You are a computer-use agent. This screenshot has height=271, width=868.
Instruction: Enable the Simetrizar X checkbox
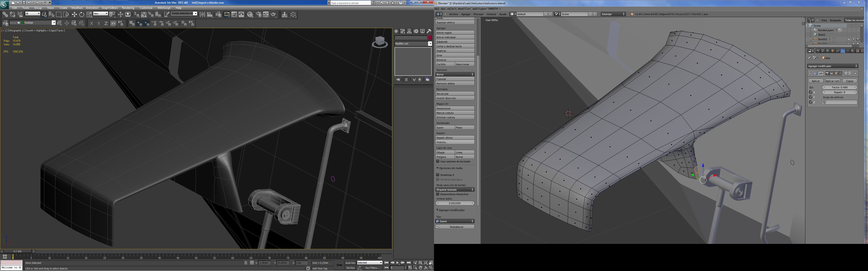point(438,175)
